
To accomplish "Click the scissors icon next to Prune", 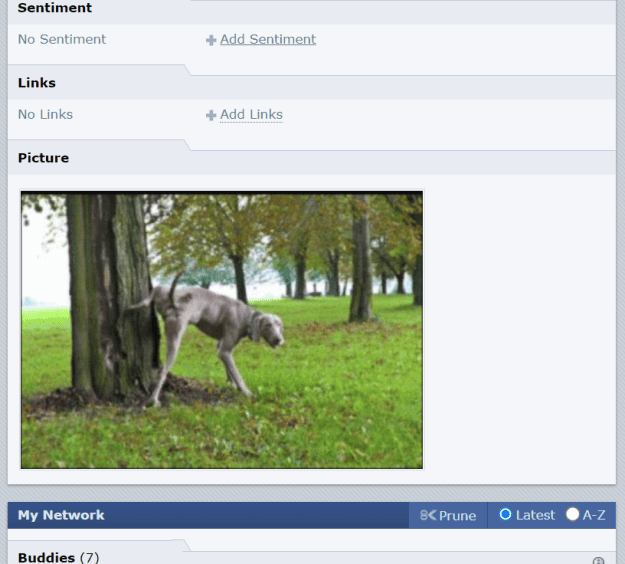I will point(428,515).
